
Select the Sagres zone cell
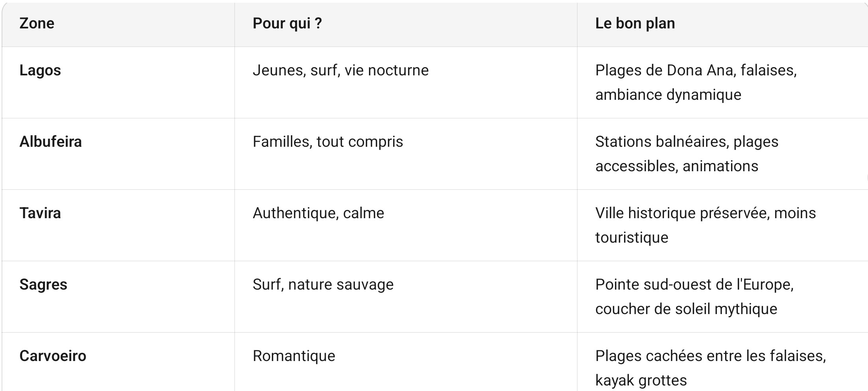coord(43,285)
